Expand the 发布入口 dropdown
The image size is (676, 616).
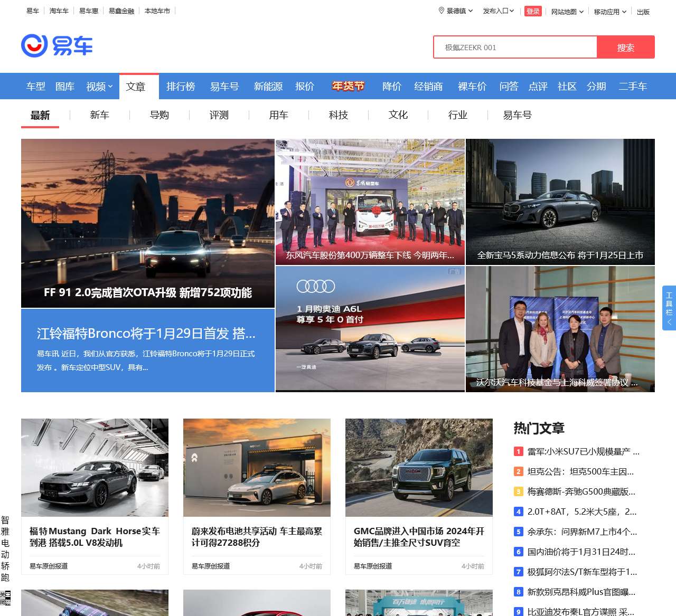click(x=499, y=11)
